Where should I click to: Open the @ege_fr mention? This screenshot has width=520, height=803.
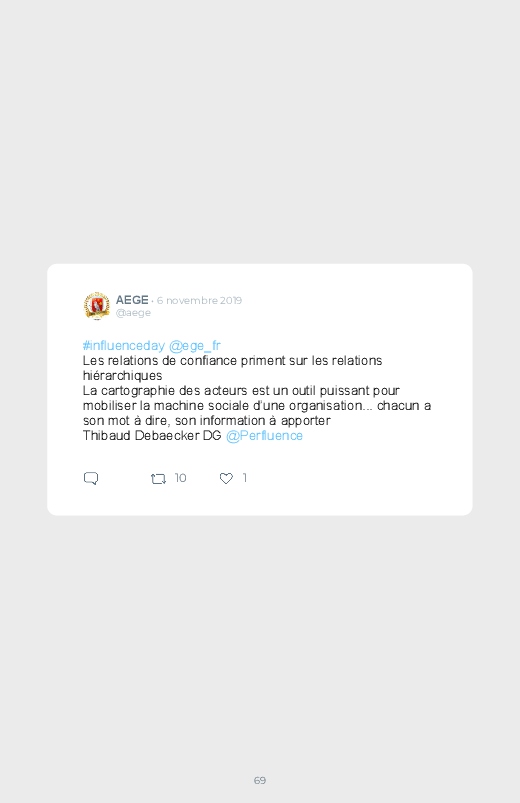(195, 346)
